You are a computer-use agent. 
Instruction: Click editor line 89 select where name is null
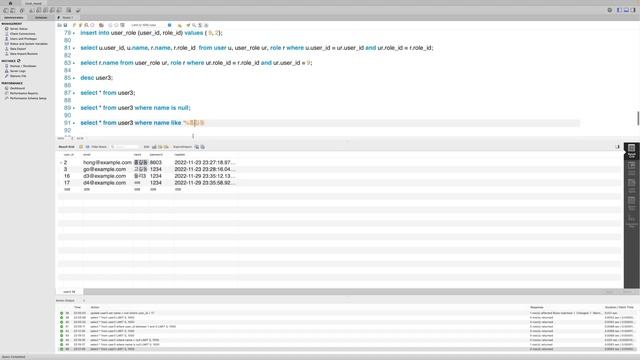136,108
